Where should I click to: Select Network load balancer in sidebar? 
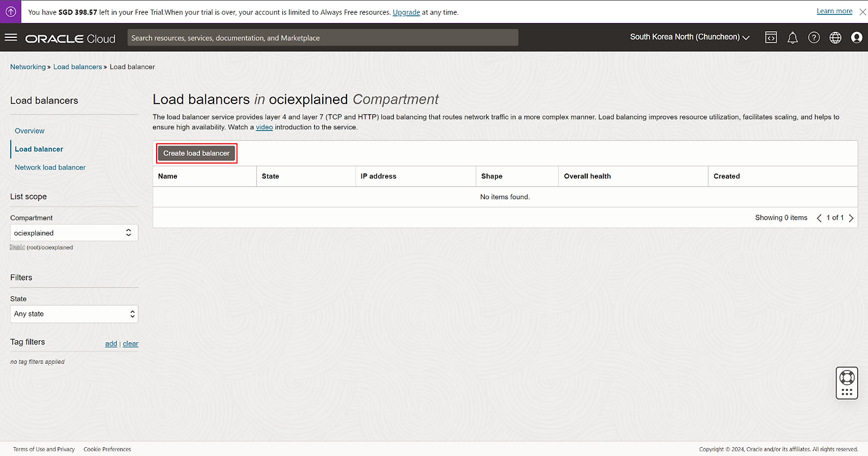click(x=50, y=167)
